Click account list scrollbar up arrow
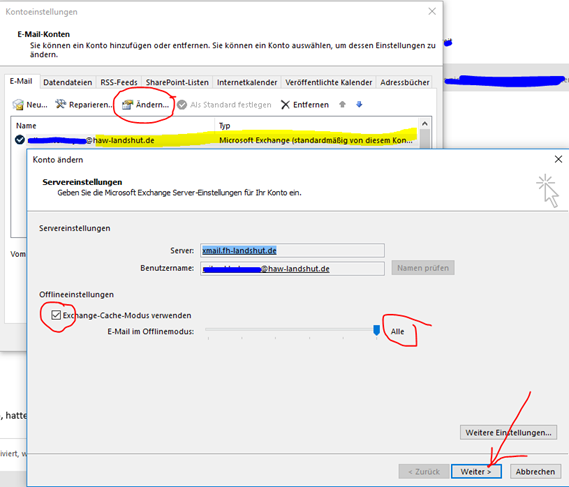 pos(425,124)
